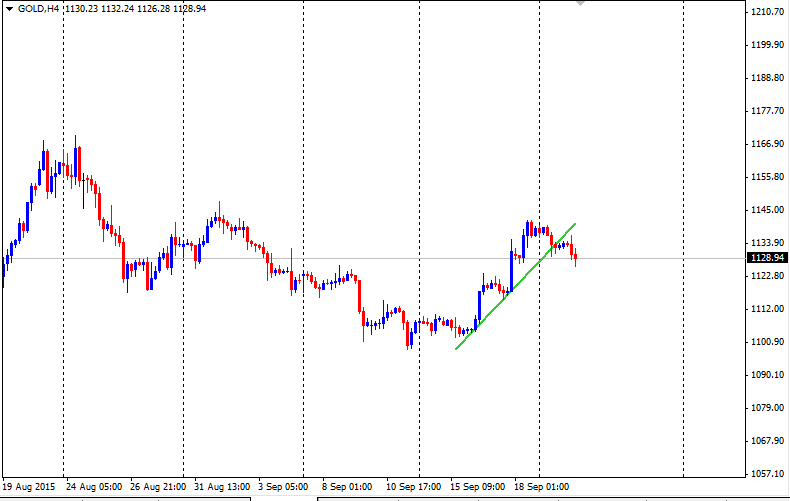790x501 pixels.
Task: Click the 1133.90 price axis label
Action: [767, 243]
